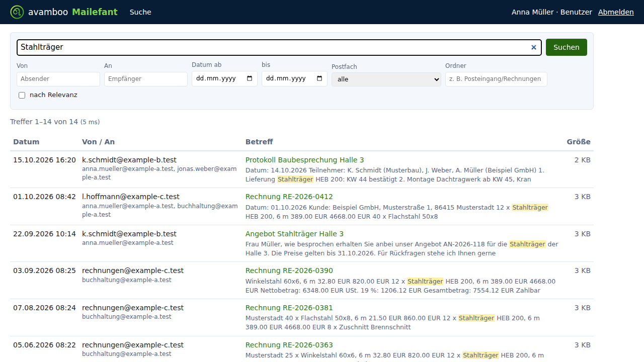This screenshot has height=362, width=644.
Task: Click the bis date field
Action: tap(294, 78)
